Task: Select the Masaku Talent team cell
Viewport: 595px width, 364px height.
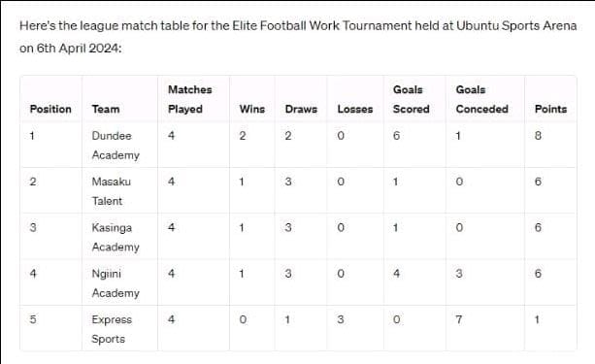Action: point(112,191)
